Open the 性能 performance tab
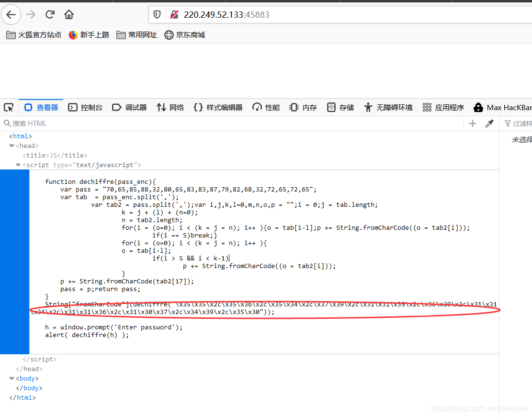Image resolution: width=532 pixels, height=417 pixels. [x=266, y=108]
